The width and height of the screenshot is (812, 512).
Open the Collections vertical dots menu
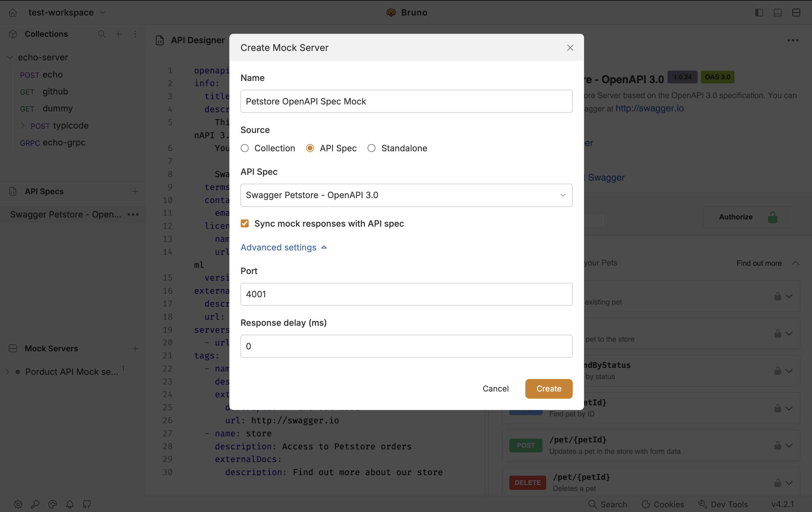tap(135, 34)
